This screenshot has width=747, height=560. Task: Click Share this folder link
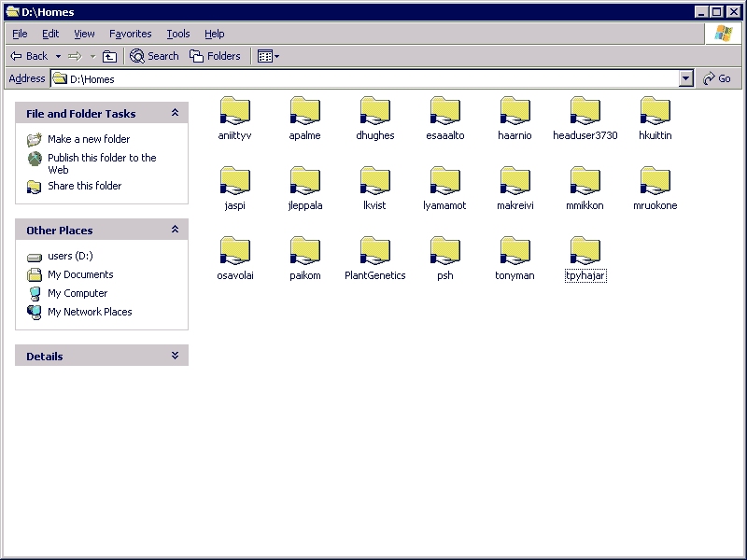pos(84,186)
